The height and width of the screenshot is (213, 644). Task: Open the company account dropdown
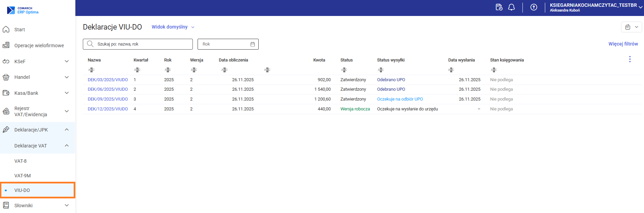pyautogui.click(x=640, y=7)
